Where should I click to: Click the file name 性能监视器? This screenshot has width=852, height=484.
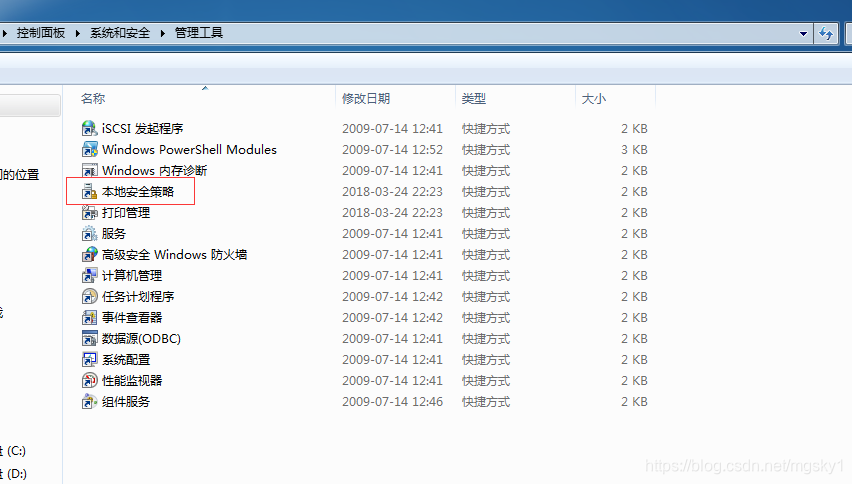(132, 381)
